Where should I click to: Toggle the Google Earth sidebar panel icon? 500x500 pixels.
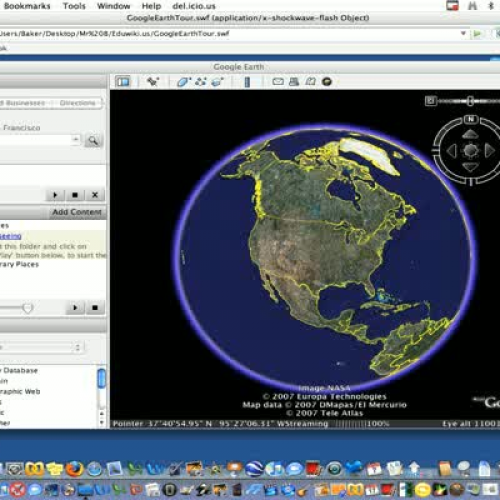(123, 82)
